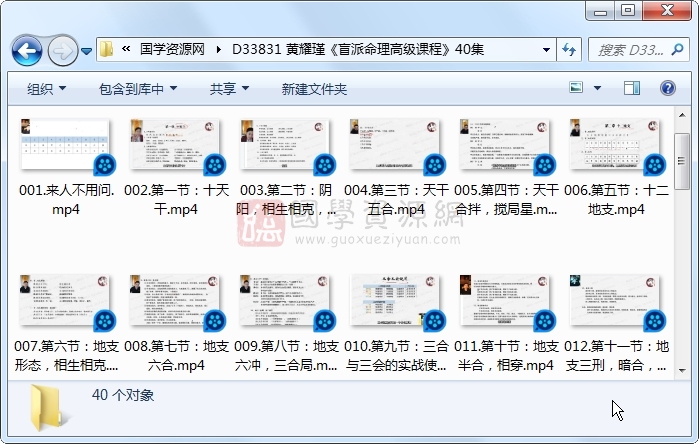Click the Forward navigation arrow
This screenshot has width=699, height=444.
point(62,51)
